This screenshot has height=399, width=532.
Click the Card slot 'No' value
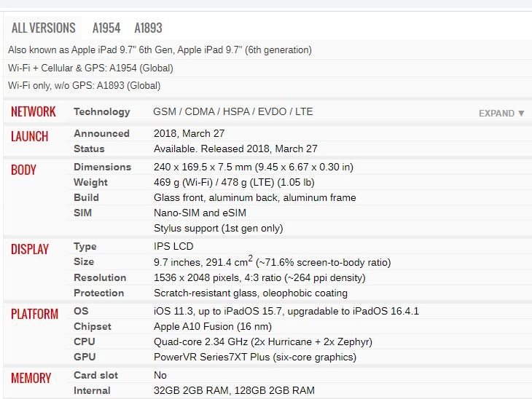160,375
